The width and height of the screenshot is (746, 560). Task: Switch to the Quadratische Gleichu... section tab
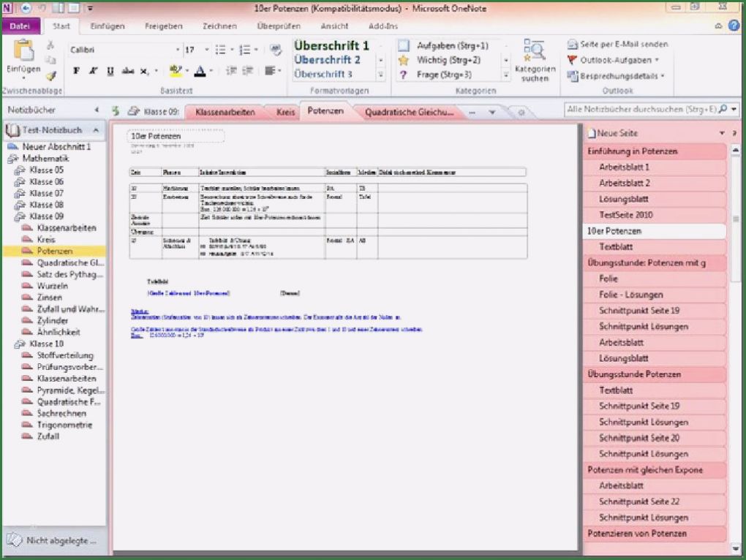point(409,113)
